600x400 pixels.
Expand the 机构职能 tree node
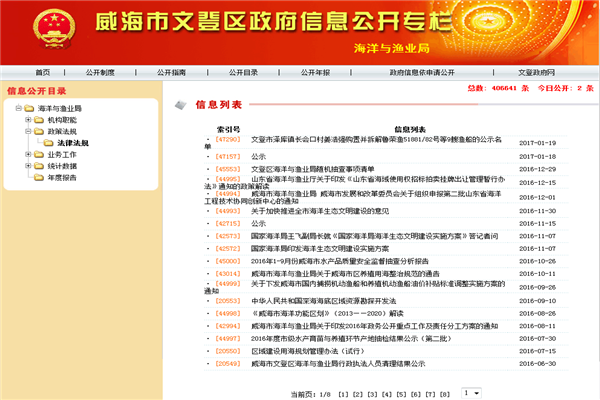click(26, 119)
